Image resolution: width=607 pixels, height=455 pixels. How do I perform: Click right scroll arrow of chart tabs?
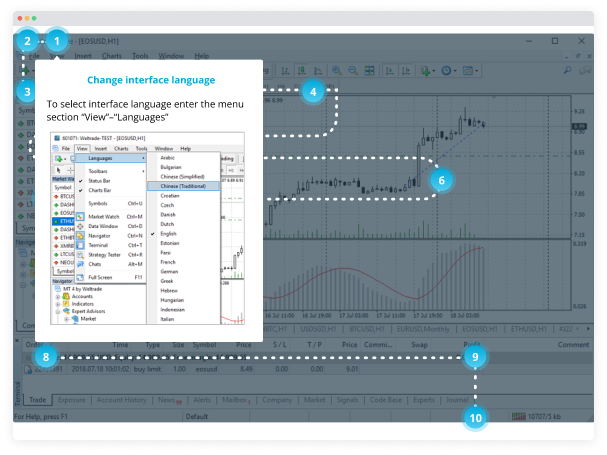(588, 329)
